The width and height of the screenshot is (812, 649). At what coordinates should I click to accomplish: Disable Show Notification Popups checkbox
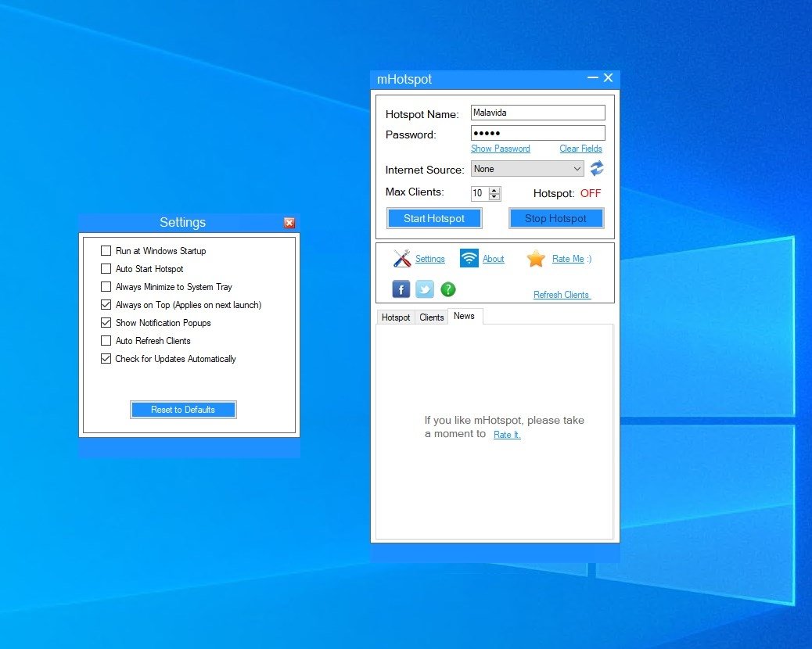106,322
